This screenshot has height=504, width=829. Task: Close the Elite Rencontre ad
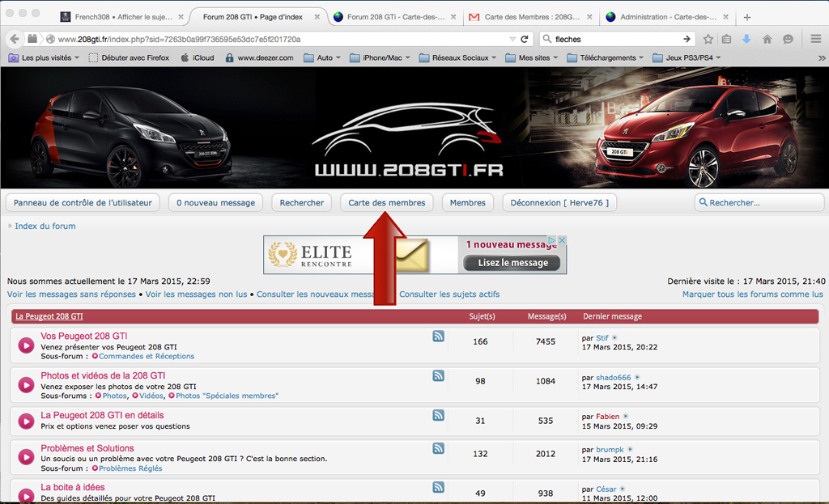[562, 240]
